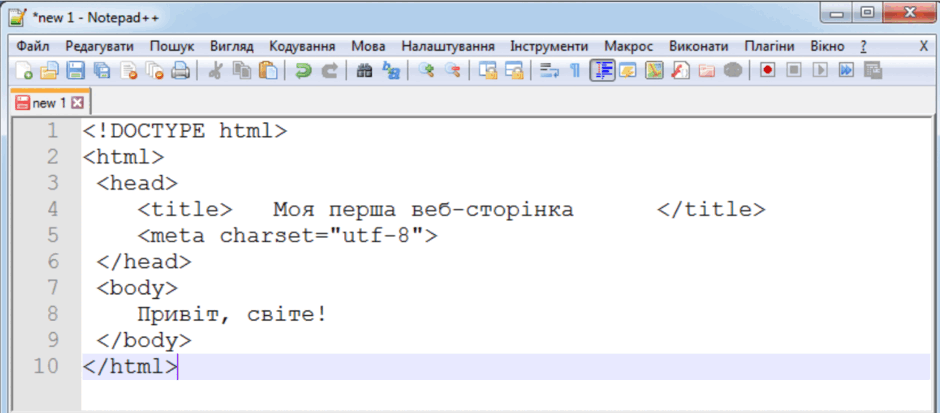Click line number 7 in the margin
This screenshot has width=940, height=413.
tap(53, 288)
